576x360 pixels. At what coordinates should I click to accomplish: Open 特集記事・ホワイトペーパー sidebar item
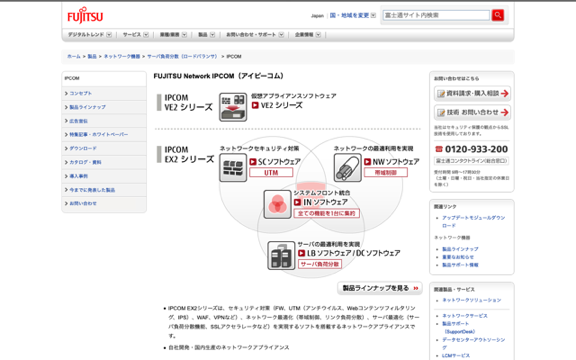(x=98, y=134)
